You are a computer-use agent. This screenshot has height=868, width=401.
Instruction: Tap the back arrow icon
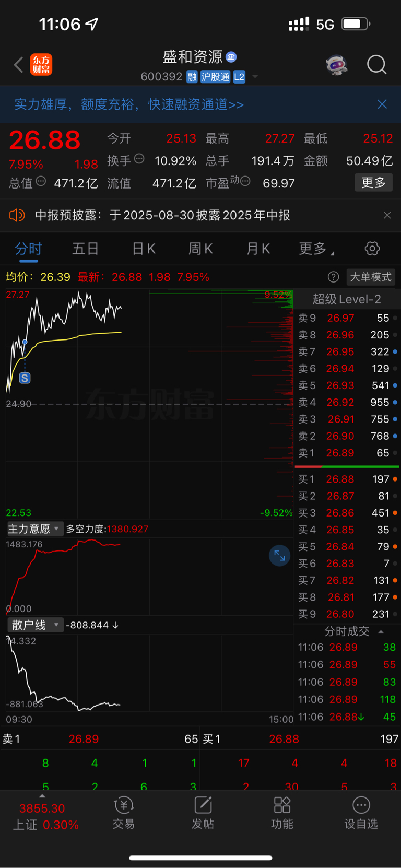point(19,65)
